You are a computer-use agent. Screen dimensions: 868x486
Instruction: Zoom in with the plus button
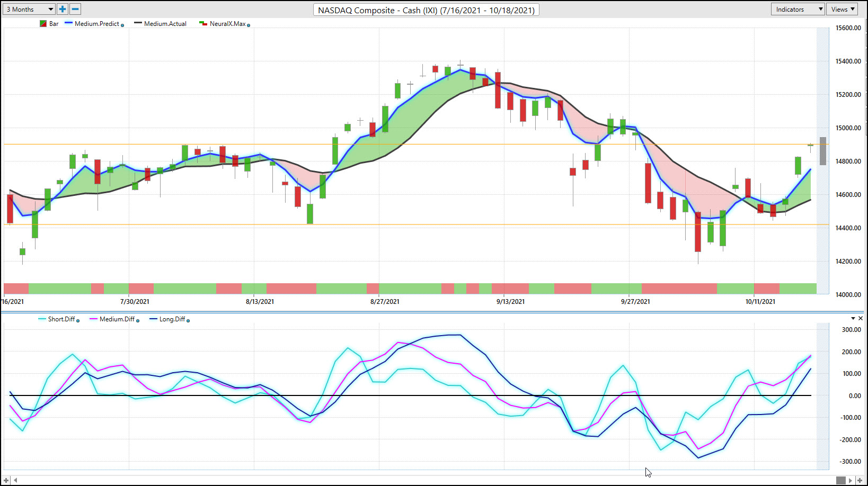pos(63,9)
